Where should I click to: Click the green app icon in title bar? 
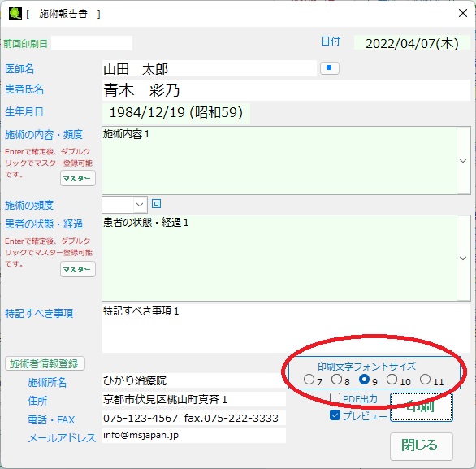pos(15,13)
